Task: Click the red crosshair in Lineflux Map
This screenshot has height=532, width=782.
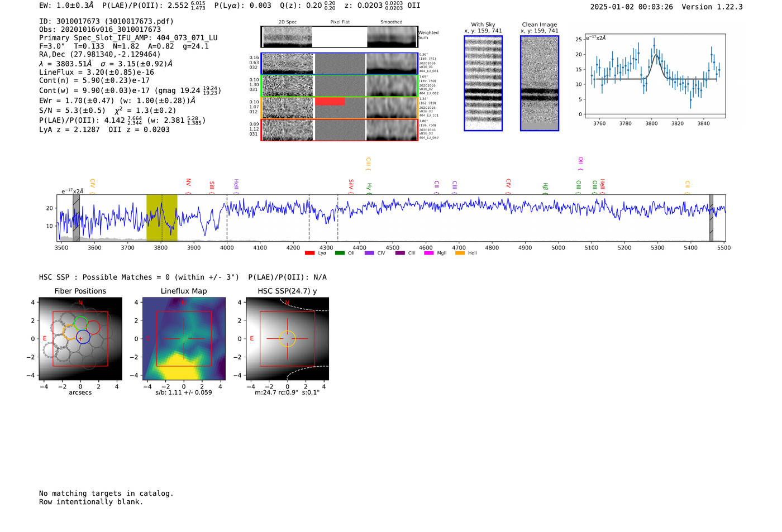Action: tap(184, 339)
